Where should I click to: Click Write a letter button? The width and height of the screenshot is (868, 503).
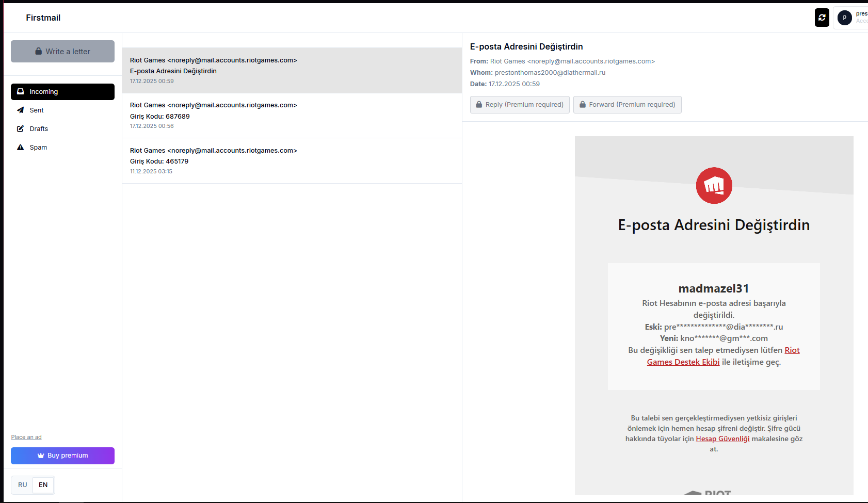pyautogui.click(x=62, y=51)
